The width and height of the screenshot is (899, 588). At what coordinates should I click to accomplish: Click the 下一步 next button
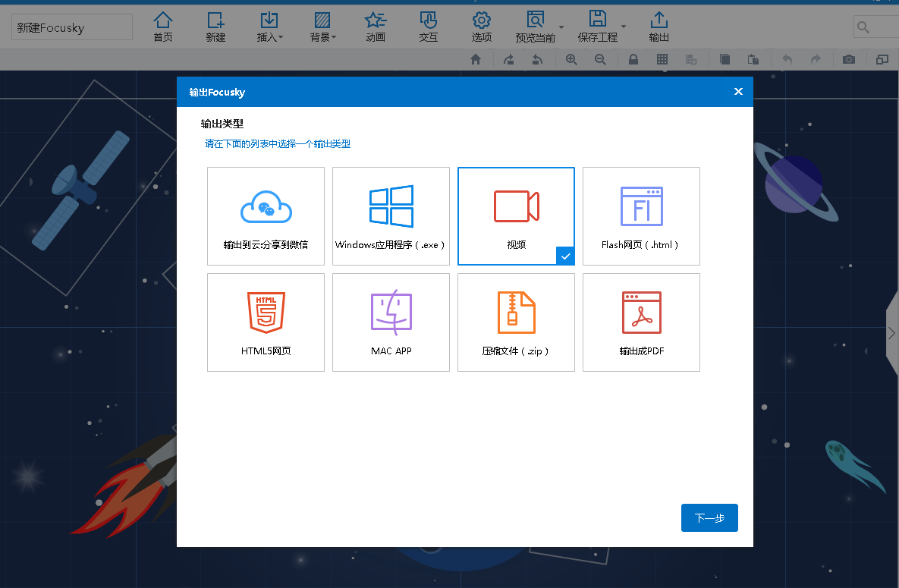click(x=709, y=518)
